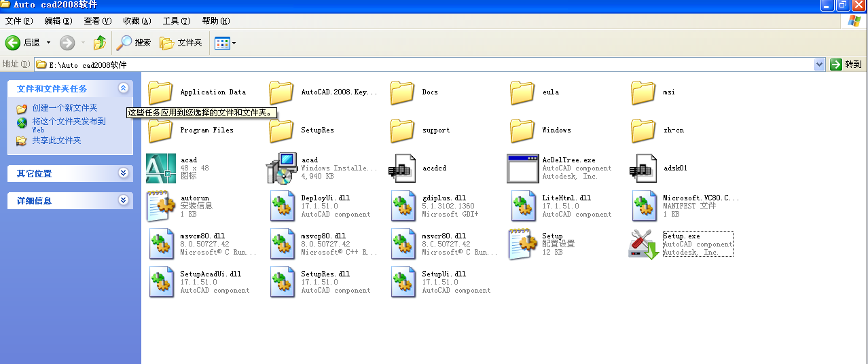Select the Setup.exe installer
Screen dimensions: 868x364
[681, 244]
